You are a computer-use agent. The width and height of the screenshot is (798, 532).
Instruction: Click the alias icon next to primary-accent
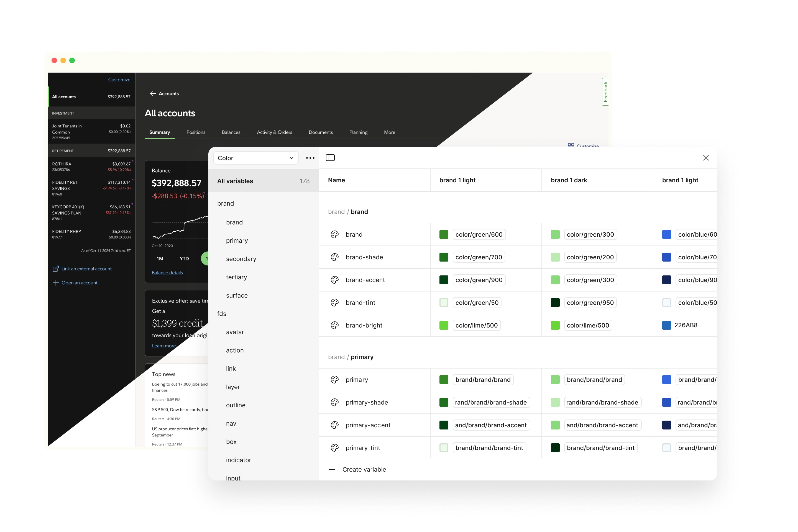334,425
